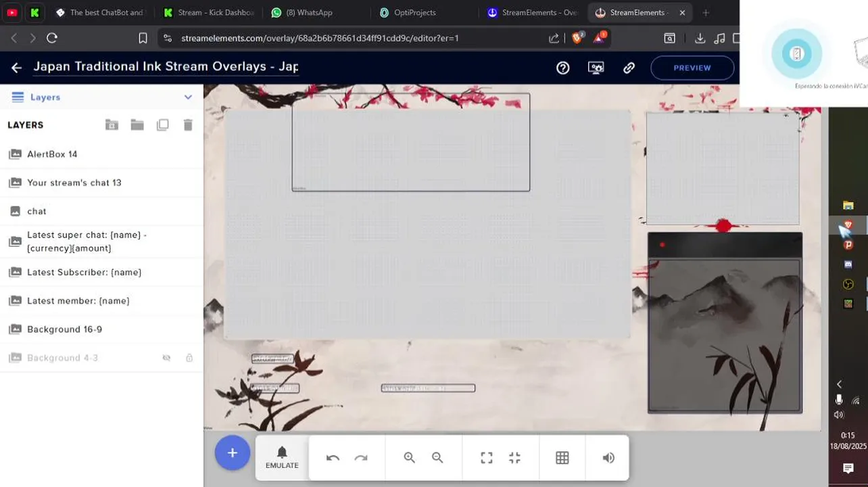Image resolution: width=868 pixels, height=487 pixels.
Task: Select the Background 16-9 layer
Action: click(101, 329)
